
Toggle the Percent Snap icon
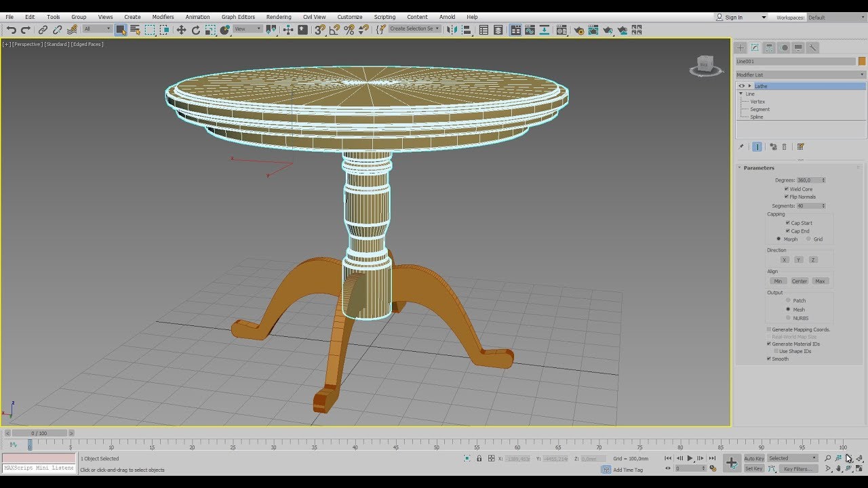349,30
